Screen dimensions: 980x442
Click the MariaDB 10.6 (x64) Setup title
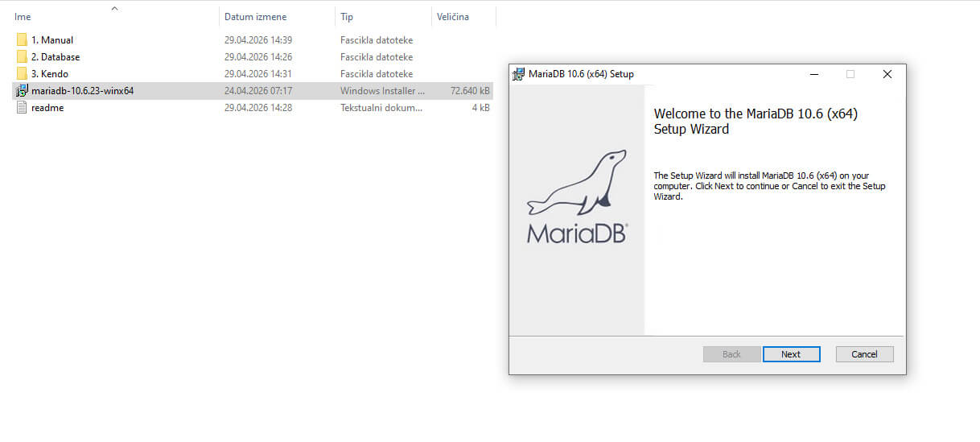coord(581,74)
